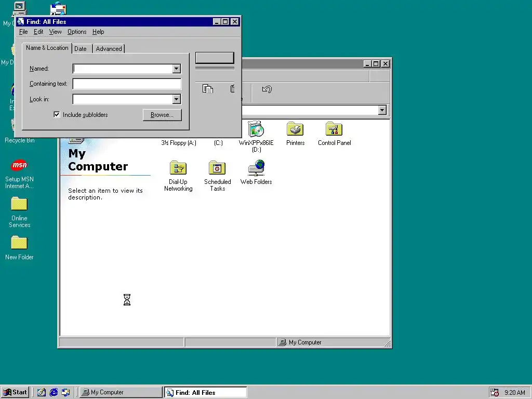Open the Control Panel icon
The image size is (532, 399).
[334, 129]
